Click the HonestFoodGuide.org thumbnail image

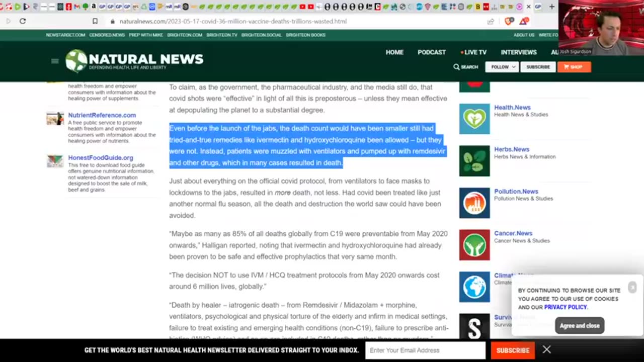coord(55,161)
